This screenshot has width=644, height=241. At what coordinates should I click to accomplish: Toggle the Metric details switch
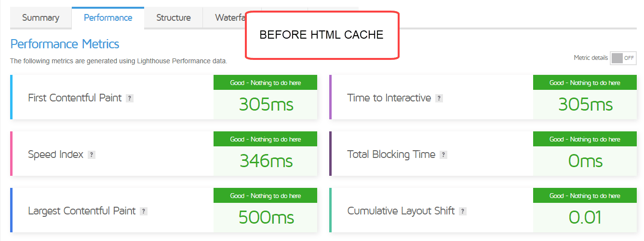(x=623, y=58)
